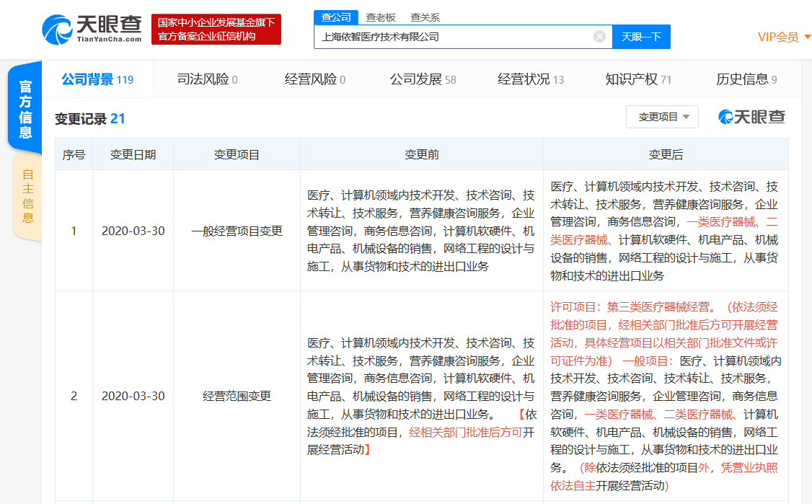Click the 变更后 column header

666,155
